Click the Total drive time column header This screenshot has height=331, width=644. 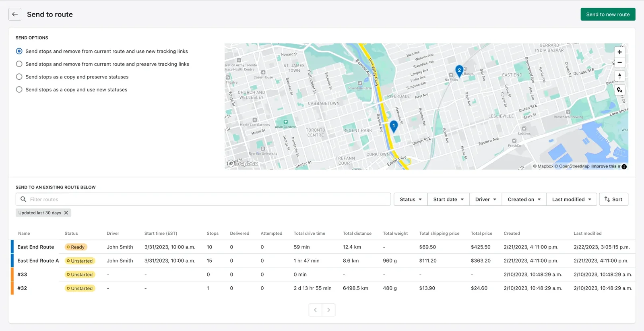point(310,234)
